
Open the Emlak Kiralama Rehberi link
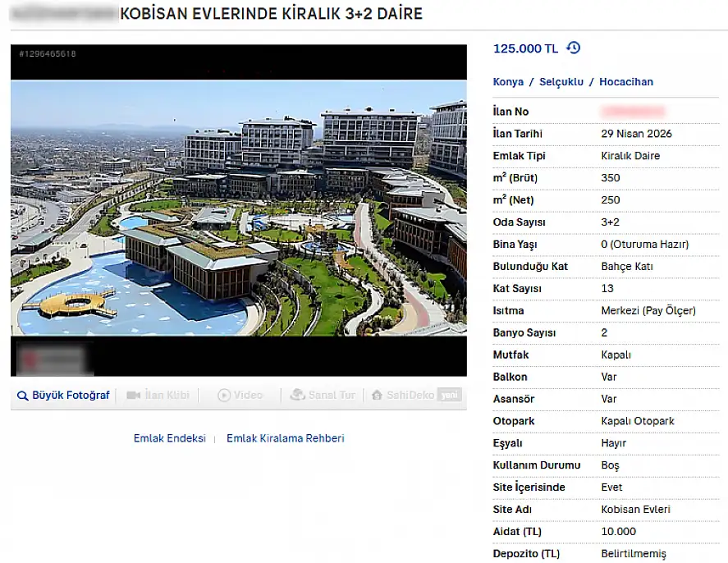pos(286,438)
